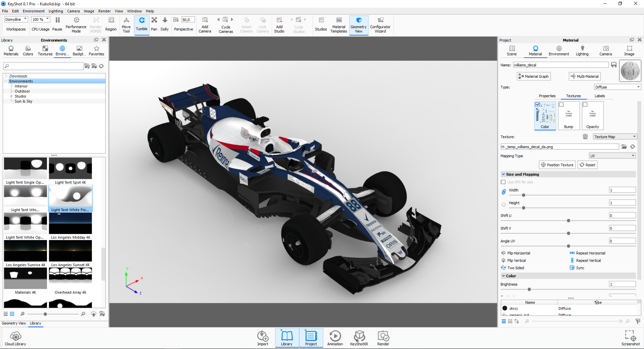
Task: Open the Workspaces dropdown
Action: [x=16, y=20]
